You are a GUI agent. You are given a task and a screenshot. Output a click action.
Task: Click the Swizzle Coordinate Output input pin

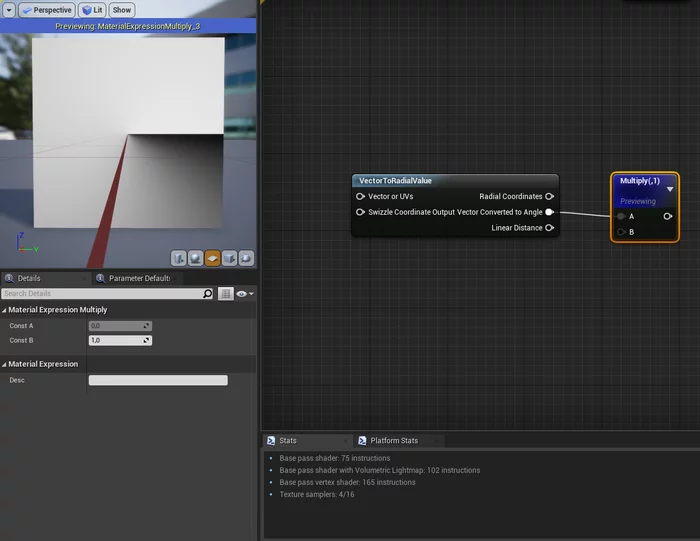tap(360, 212)
